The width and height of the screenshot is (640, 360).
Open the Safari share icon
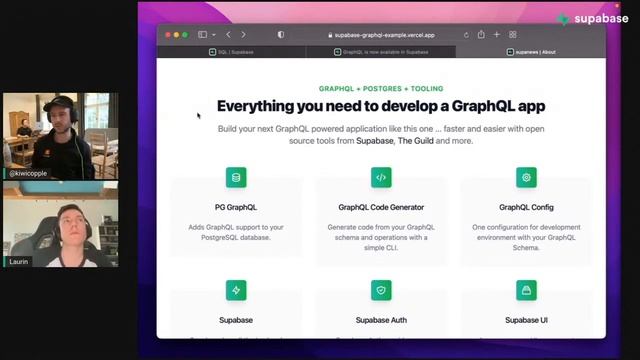click(x=481, y=35)
